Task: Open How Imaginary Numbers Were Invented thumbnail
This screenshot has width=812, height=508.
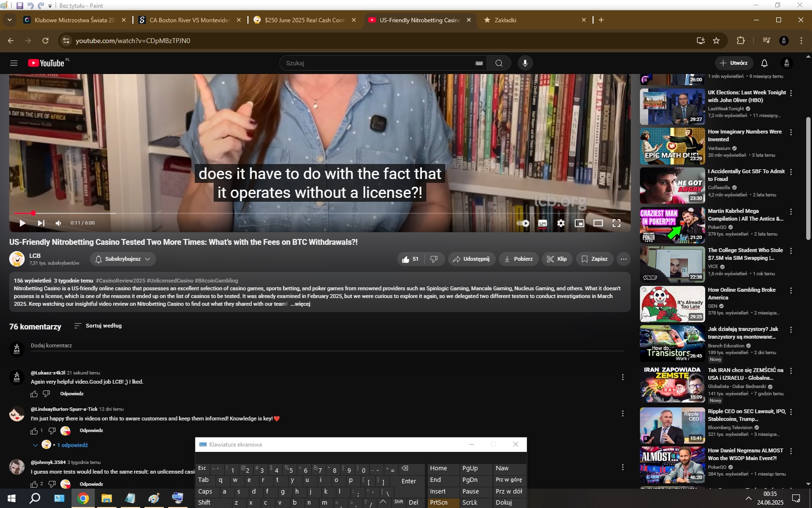Action: (672, 146)
